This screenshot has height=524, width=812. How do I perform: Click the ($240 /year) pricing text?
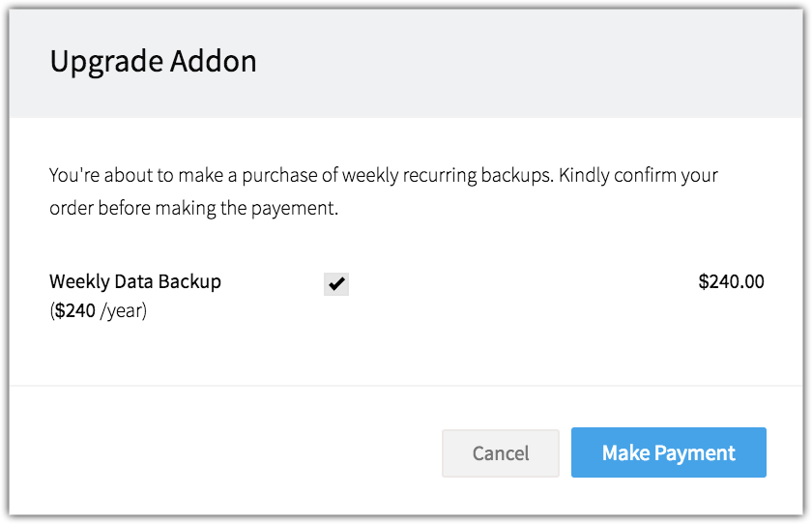tap(99, 310)
